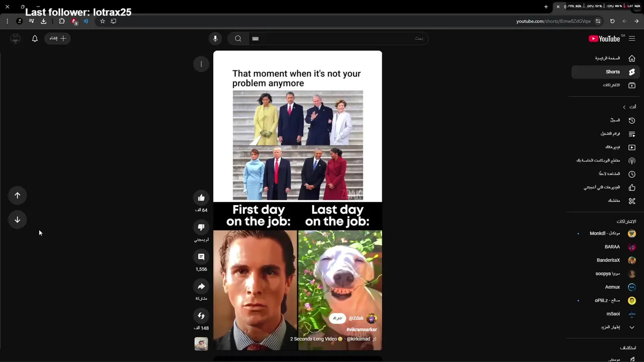The width and height of the screenshot is (644, 362).
Task: Open Your videos in the sidebar
Action: pos(606,147)
